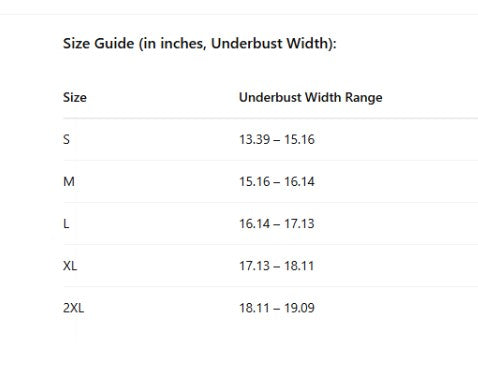Select the 15.16 – 16.14 range value

click(x=277, y=182)
